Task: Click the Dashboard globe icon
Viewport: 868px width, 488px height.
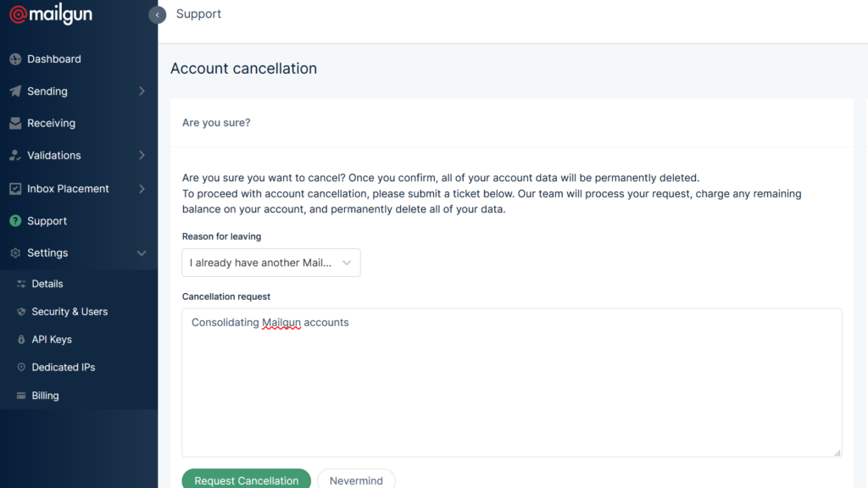Action: pos(15,59)
